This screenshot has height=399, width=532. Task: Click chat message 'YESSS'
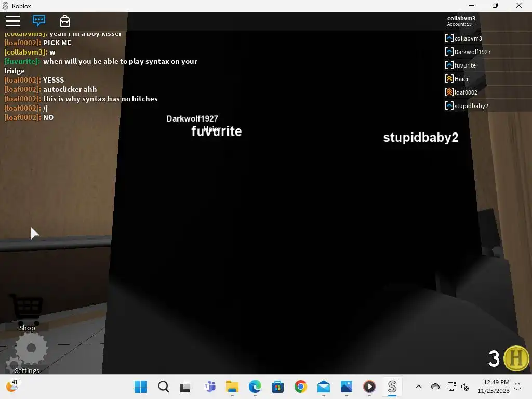(x=54, y=80)
